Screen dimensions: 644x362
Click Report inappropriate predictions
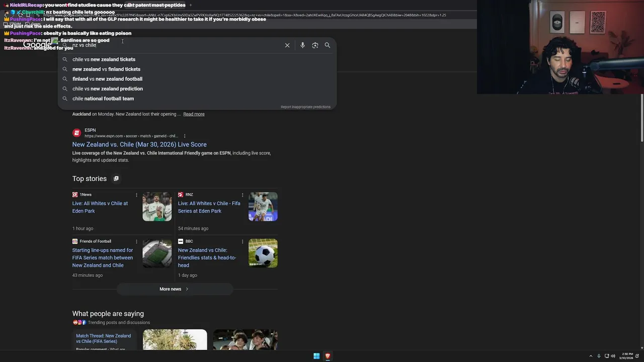(305, 107)
